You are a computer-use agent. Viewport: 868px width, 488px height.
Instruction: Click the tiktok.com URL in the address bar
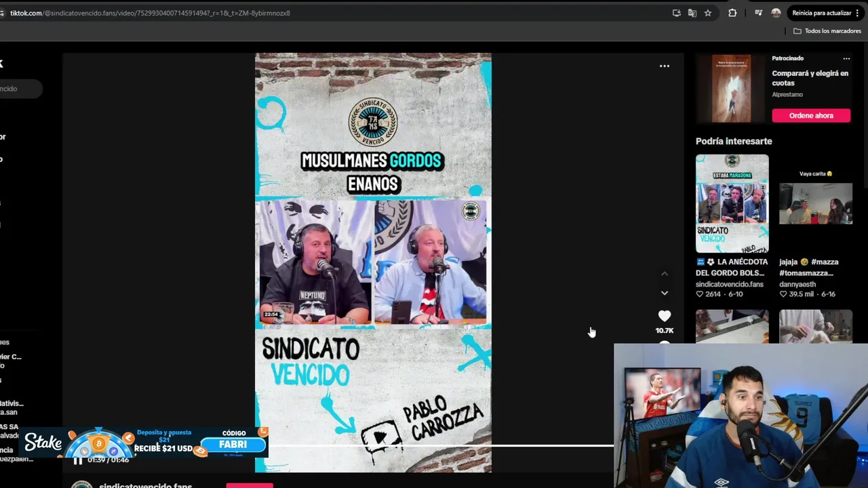150,13
